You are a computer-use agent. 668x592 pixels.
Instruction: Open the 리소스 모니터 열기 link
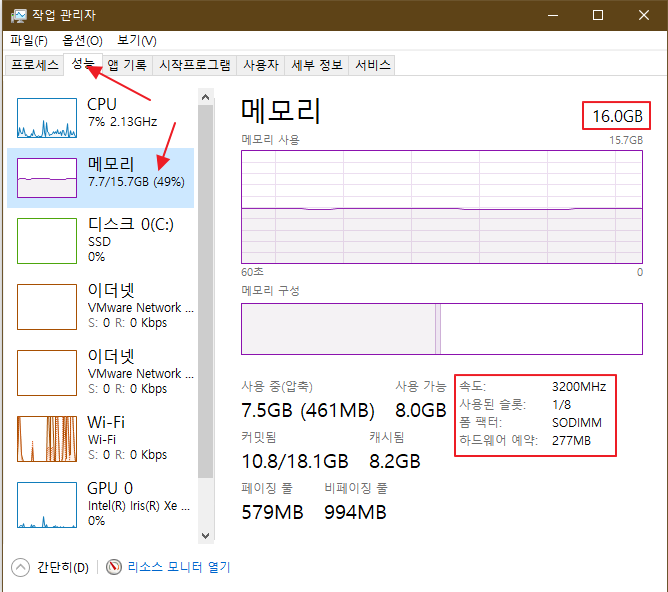178,567
